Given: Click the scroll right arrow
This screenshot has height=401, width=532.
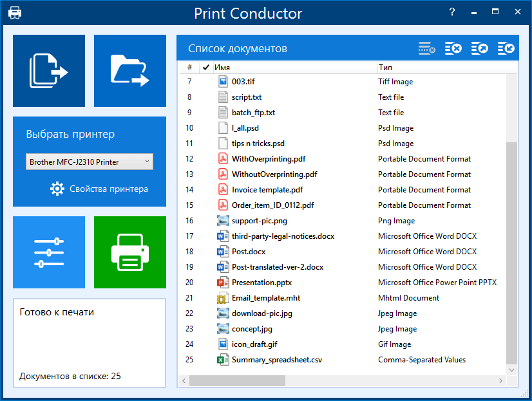Looking at the screenshot, I should (x=501, y=380).
